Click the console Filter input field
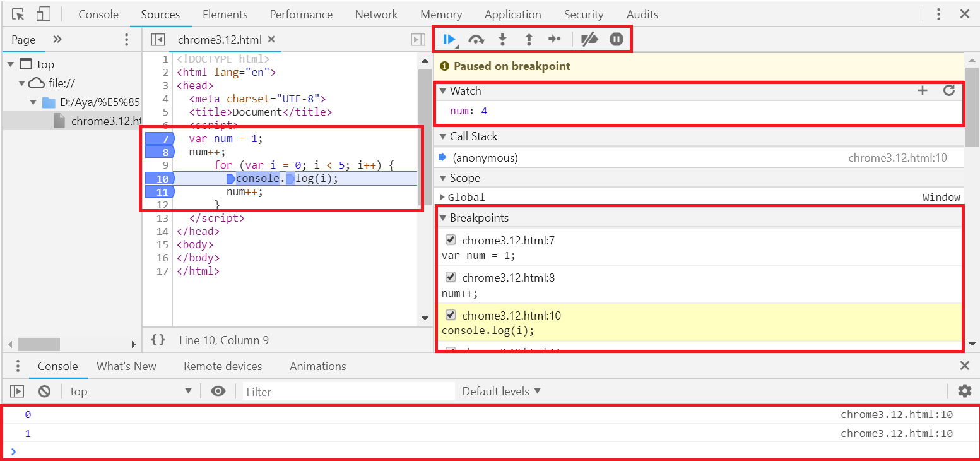The height and width of the screenshot is (461, 980). [348, 392]
